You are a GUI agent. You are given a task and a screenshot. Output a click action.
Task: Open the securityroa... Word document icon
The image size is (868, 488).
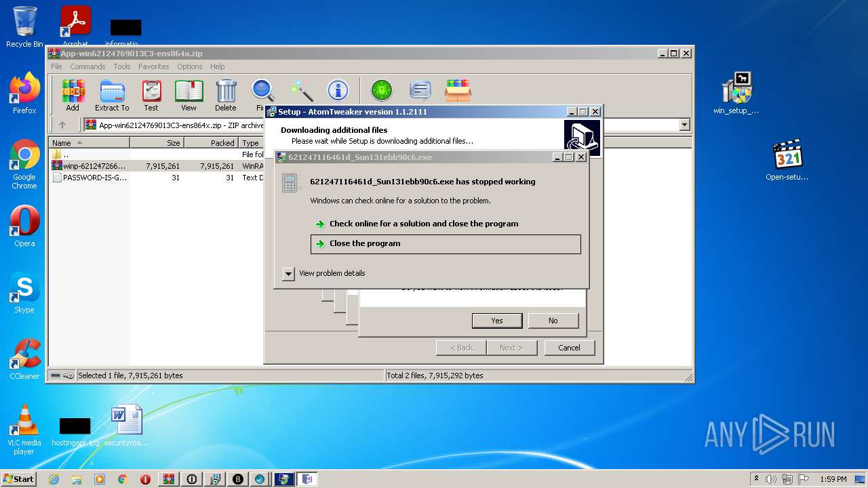coord(126,426)
